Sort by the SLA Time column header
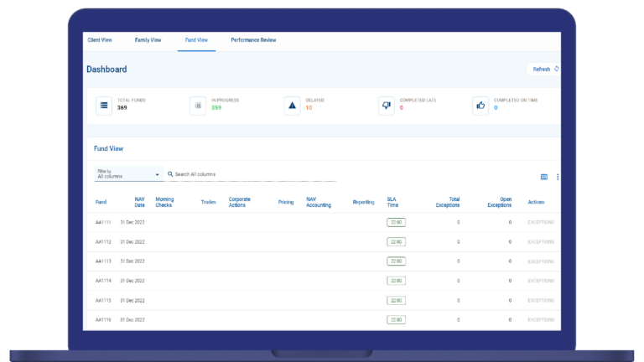This screenshot has width=644, height=362. 392,202
